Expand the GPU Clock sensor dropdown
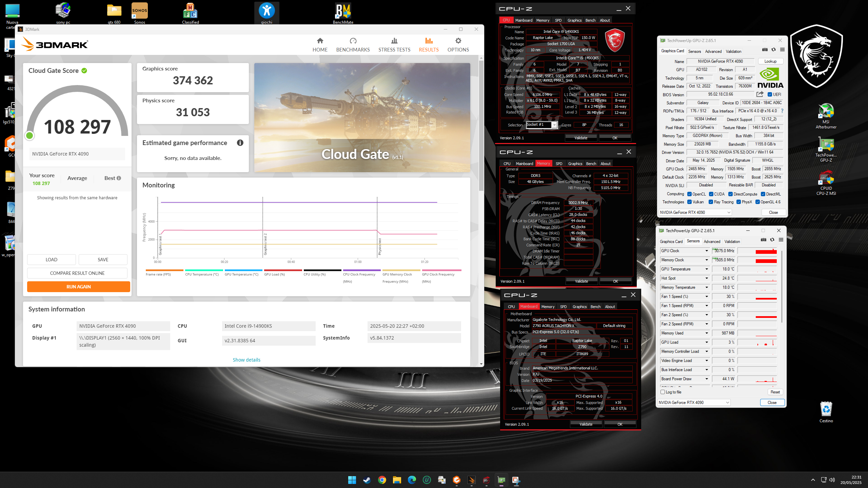This screenshot has width=868, height=488. 707,251
